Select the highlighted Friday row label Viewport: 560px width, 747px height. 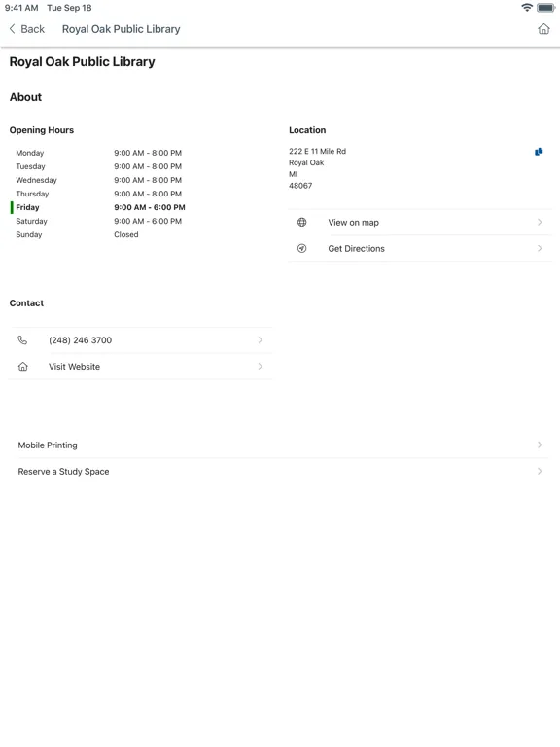[x=27, y=207]
